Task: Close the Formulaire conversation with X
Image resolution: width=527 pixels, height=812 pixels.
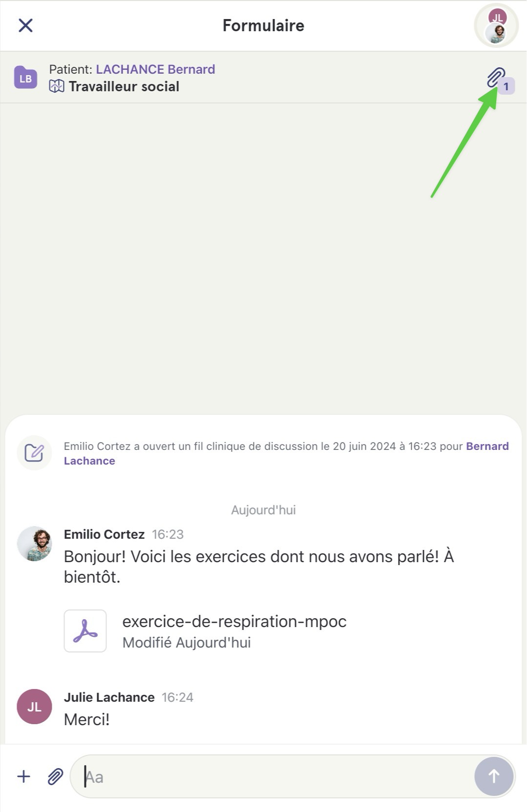Action: tap(25, 25)
